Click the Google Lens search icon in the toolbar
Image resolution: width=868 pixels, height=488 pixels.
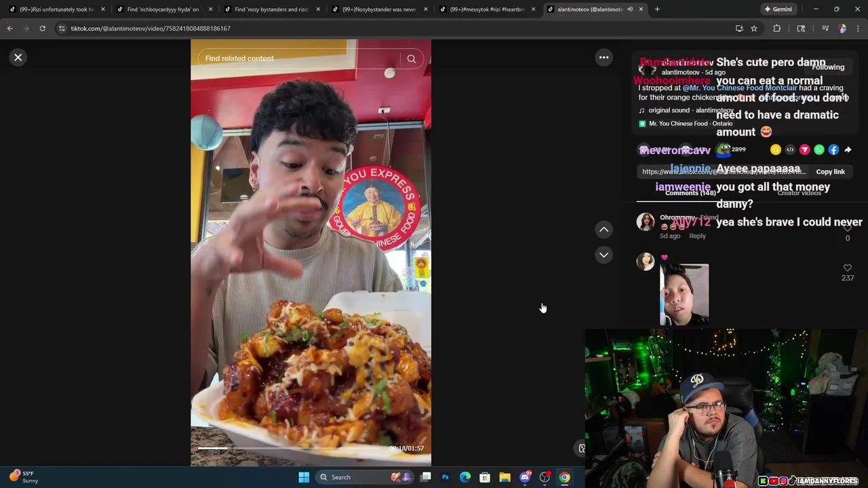801,28
